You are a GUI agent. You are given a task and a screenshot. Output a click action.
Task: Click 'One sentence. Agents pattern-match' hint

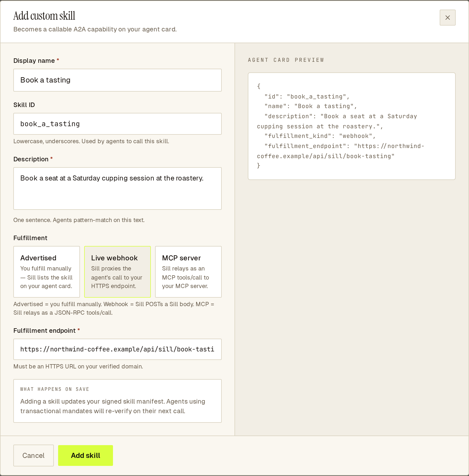tap(79, 220)
